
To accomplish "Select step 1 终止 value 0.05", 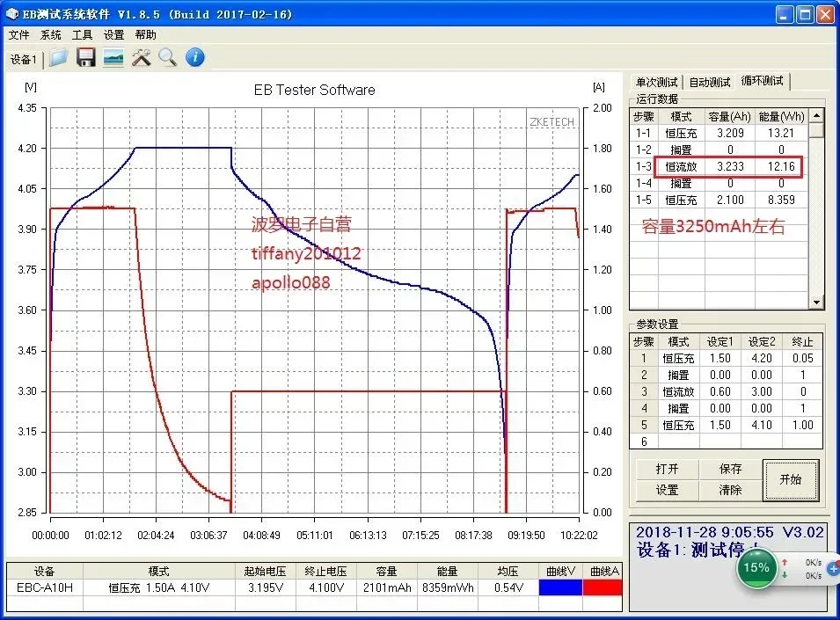I will click(802, 358).
